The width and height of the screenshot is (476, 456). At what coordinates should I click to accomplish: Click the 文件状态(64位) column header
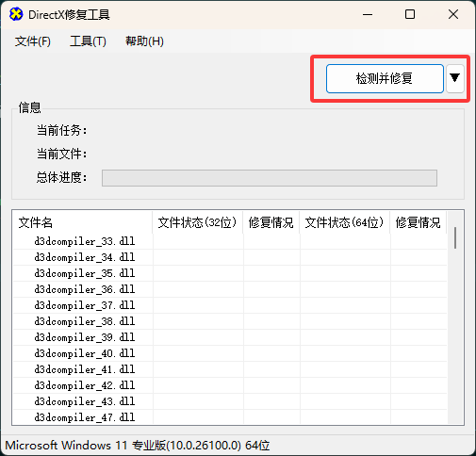coord(344,222)
